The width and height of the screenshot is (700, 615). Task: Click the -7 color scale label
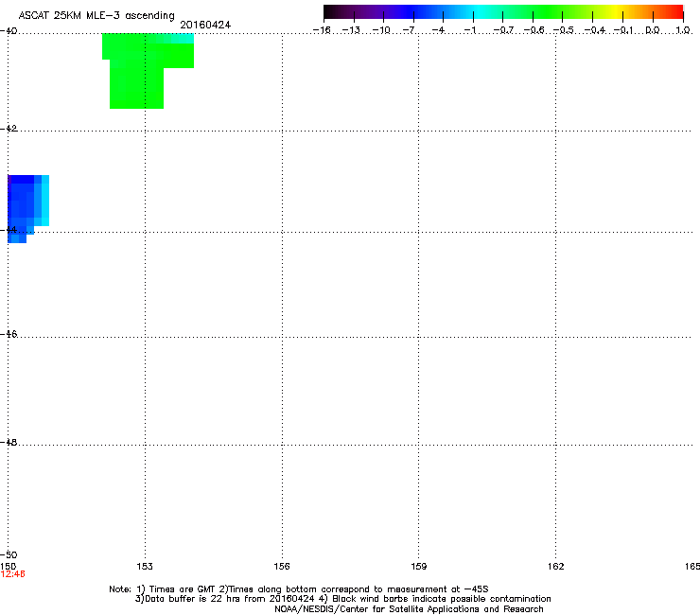[409, 30]
